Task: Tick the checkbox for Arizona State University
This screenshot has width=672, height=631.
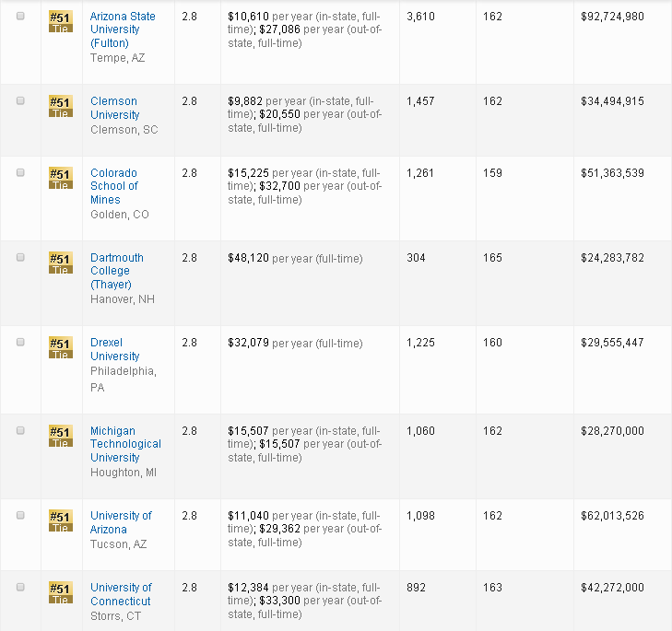Action: coord(20,17)
